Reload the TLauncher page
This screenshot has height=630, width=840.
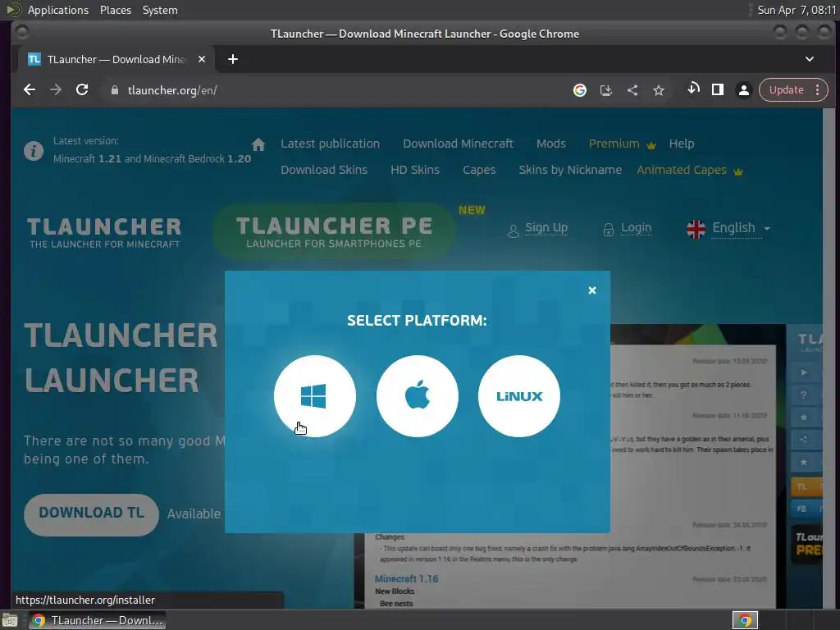pyautogui.click(x=82, y=90)
